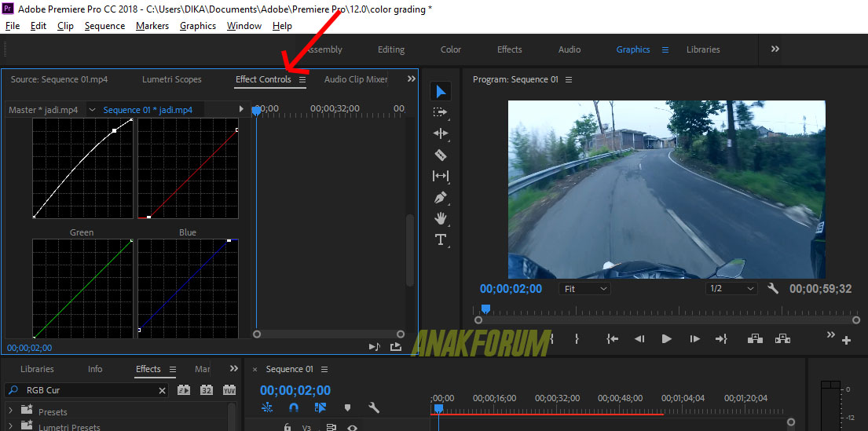The height and width of the screenshot is (431, 868).
Task: Select the Track Select Forward tool
Action: [x=441, y=112]
